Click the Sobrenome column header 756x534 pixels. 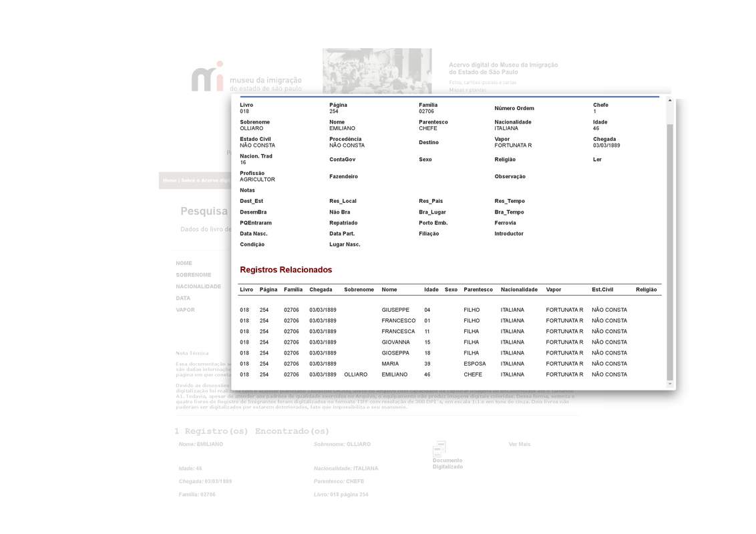pos(359,290)
